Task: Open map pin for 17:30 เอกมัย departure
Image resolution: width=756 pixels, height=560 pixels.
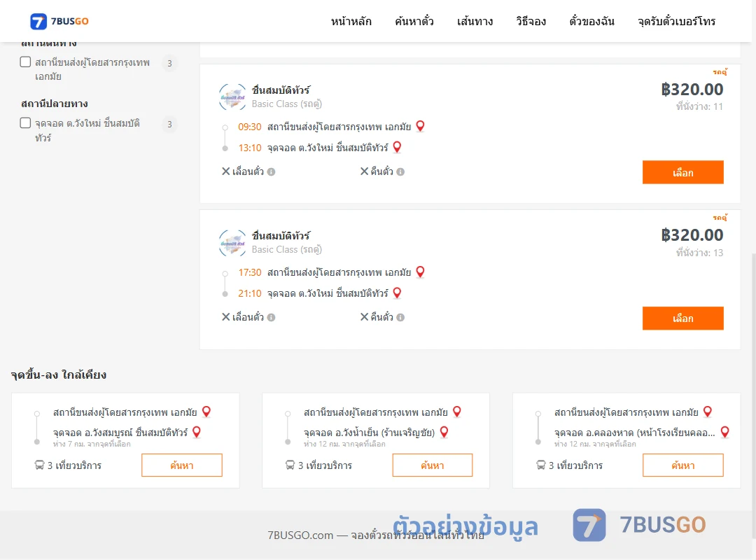Action: 421,272
